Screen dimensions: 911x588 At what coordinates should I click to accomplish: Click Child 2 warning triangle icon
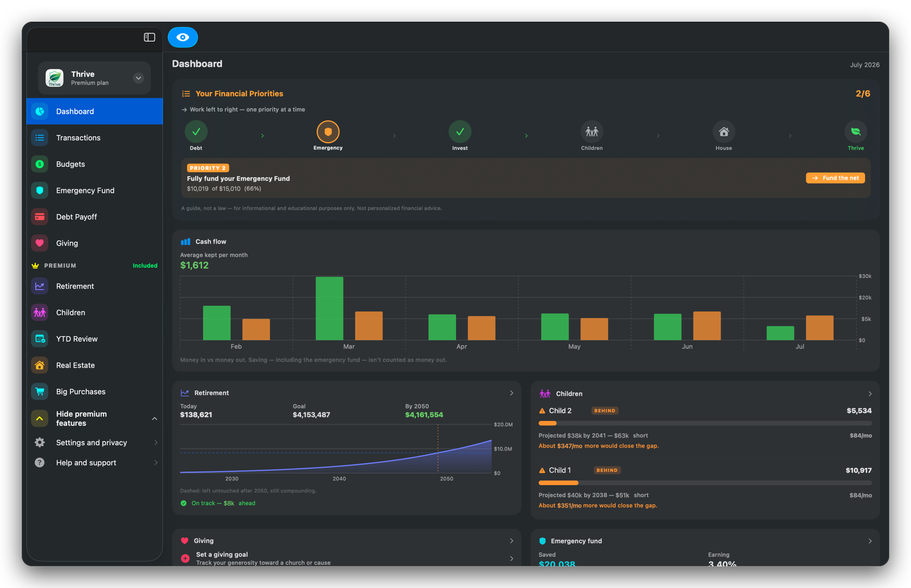542,411
